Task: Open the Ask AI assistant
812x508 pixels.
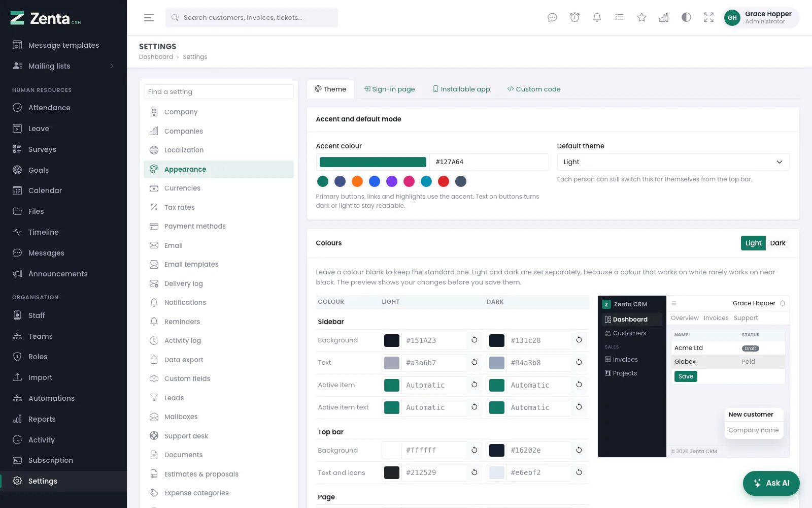Action: (x=771, y=483)
